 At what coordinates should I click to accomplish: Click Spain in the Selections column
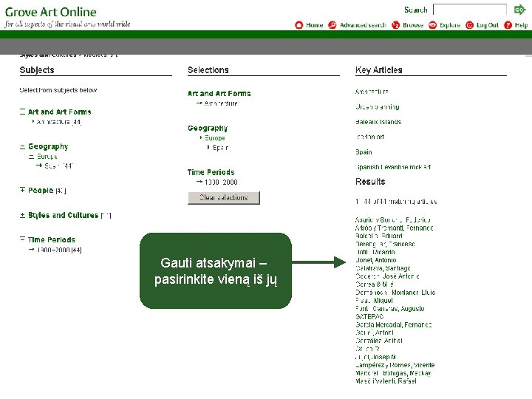tap(220, 148)
